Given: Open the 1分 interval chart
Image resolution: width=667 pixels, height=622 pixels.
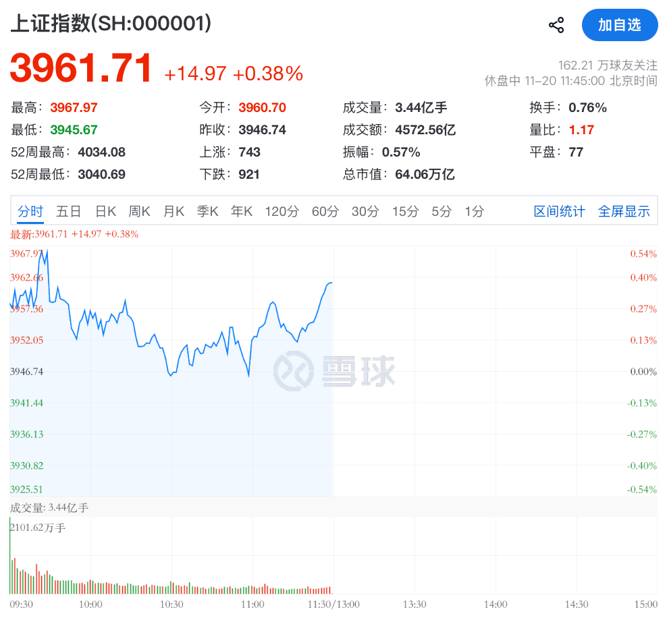Looking at the screenshot, I should [474, 211].
